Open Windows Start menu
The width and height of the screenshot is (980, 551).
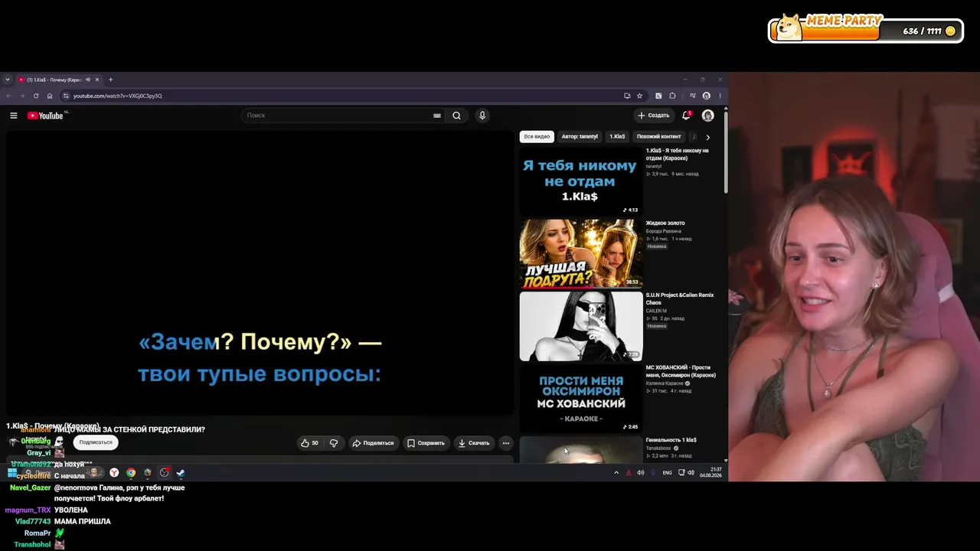pyautogui.click(x=12, y=473)
